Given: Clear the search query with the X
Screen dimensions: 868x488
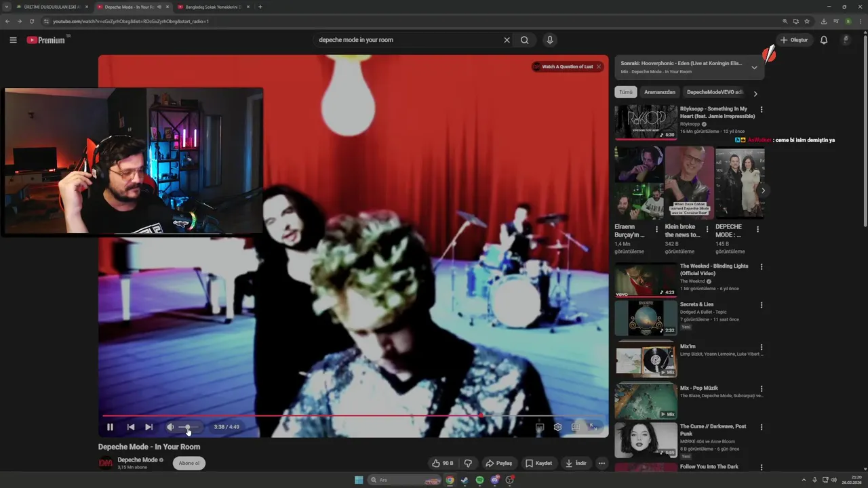Looking at the screenshot, I should click(x=507, y=40).
